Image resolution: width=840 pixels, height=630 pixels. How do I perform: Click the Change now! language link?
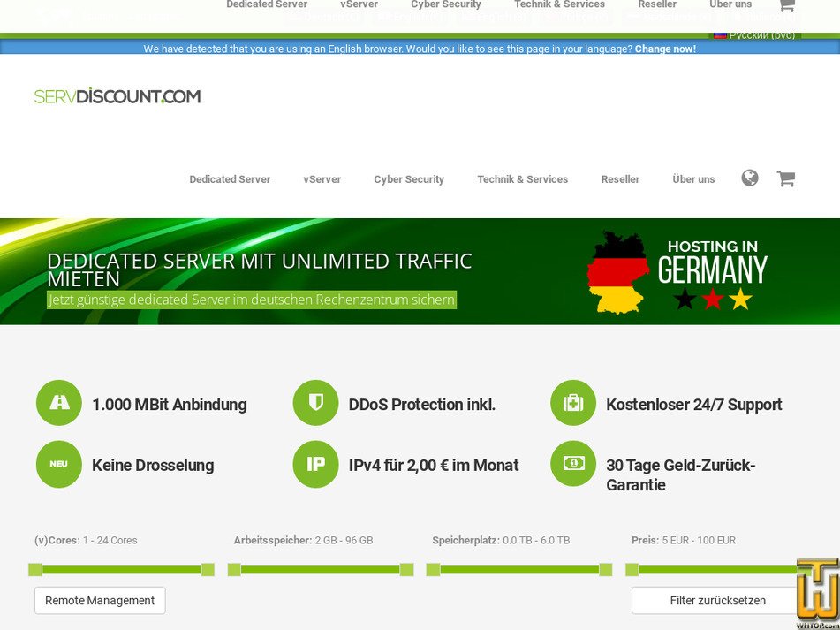click(x=665, y=49)
